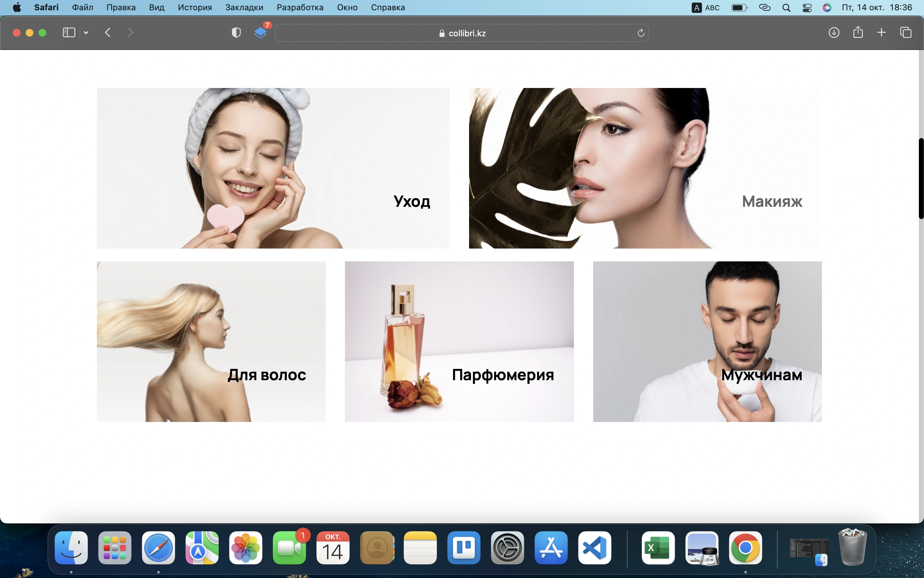Show downloads in Safari toolbar

tap(834, 33)
